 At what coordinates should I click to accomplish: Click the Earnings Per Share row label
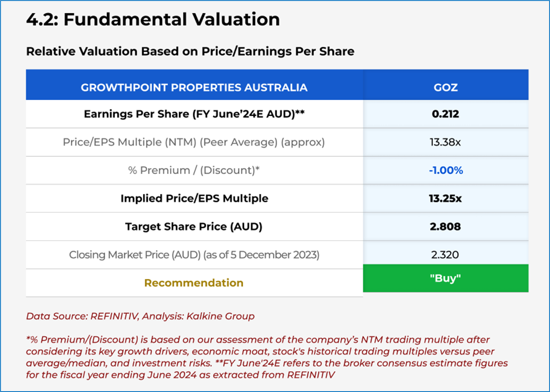tap(194, 114)
